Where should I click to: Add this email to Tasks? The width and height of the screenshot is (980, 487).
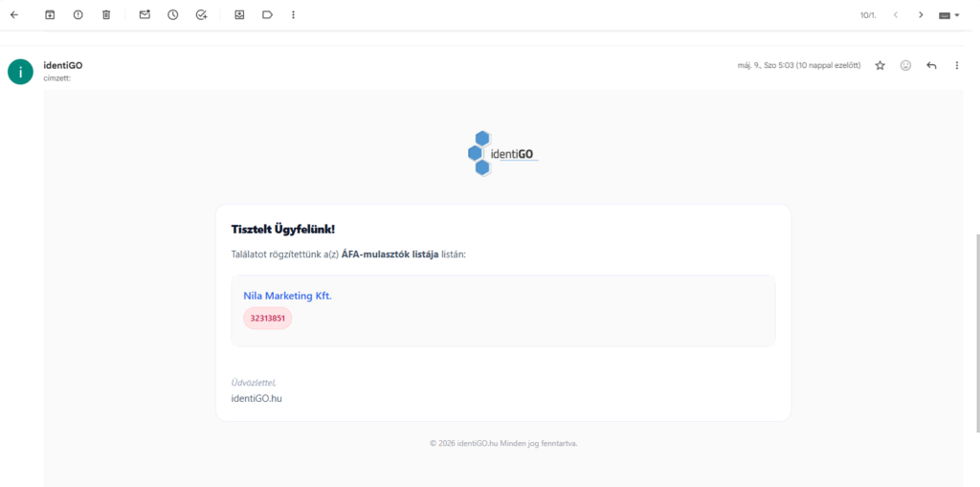(201, 15)
